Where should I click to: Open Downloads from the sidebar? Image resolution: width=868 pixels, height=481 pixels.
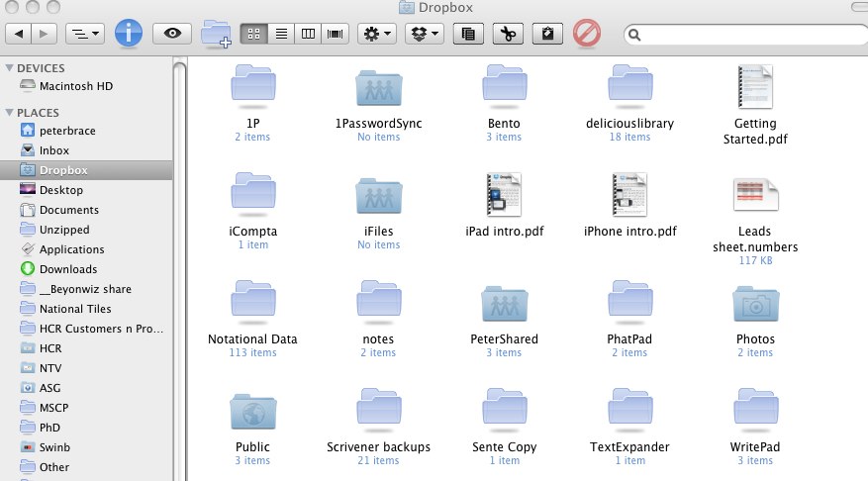[x=86, y=269]
